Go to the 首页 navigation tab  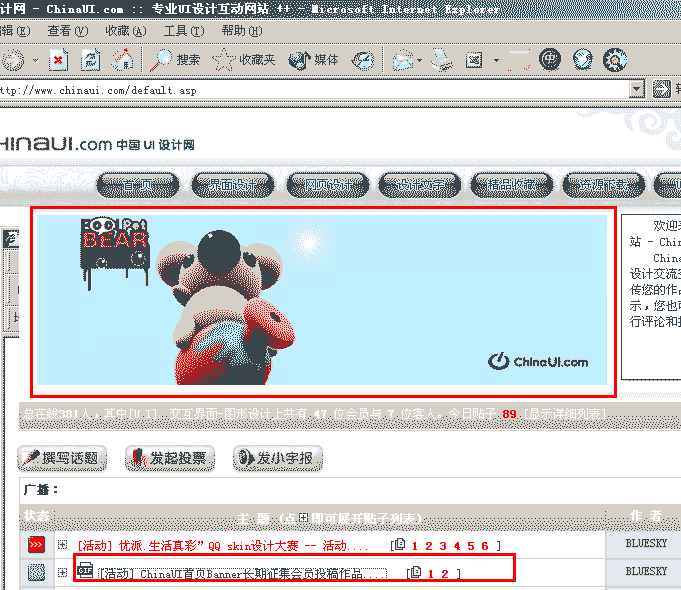(138, 186)
